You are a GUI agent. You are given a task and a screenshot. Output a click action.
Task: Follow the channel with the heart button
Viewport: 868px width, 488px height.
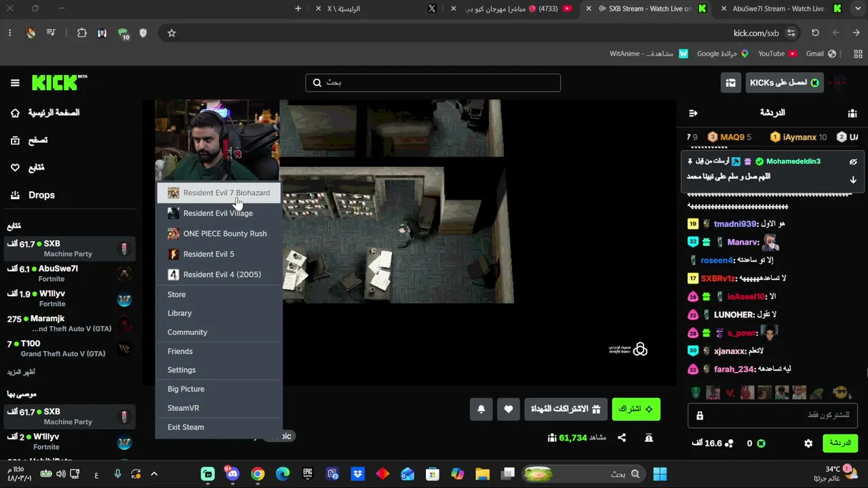pos(509,409)
